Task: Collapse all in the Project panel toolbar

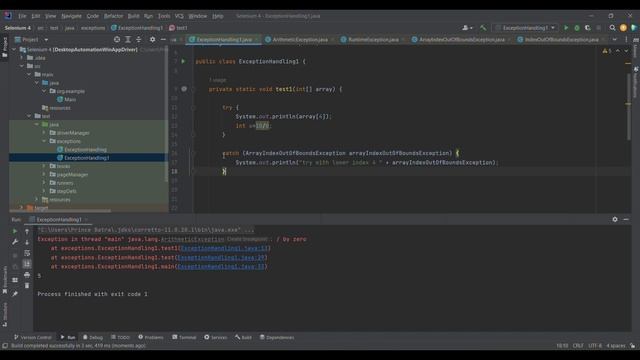Action: click(x=139, y=40)
